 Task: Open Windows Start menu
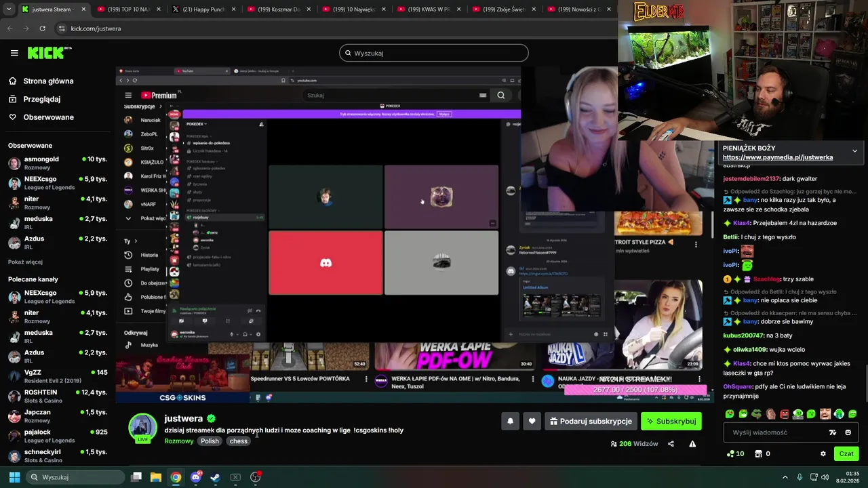tap(14, 477)
